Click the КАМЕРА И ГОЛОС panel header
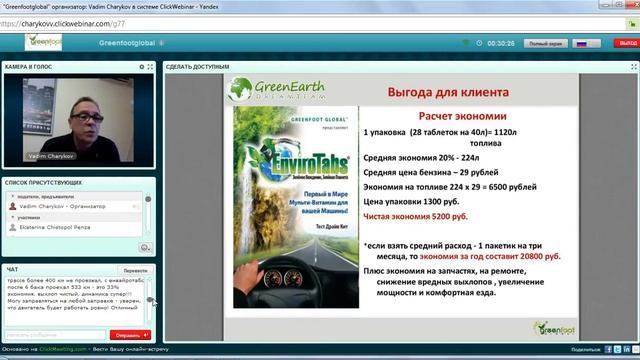Screen dimensions: 640x360 click(29, 67)
